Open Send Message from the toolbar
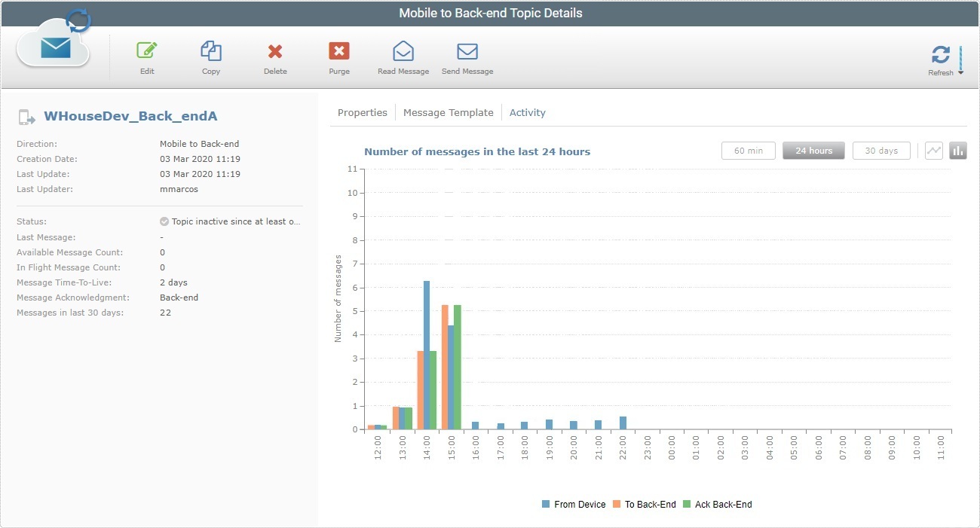The width and height of the screenshot is (980, 528). [x=467, y=57]
